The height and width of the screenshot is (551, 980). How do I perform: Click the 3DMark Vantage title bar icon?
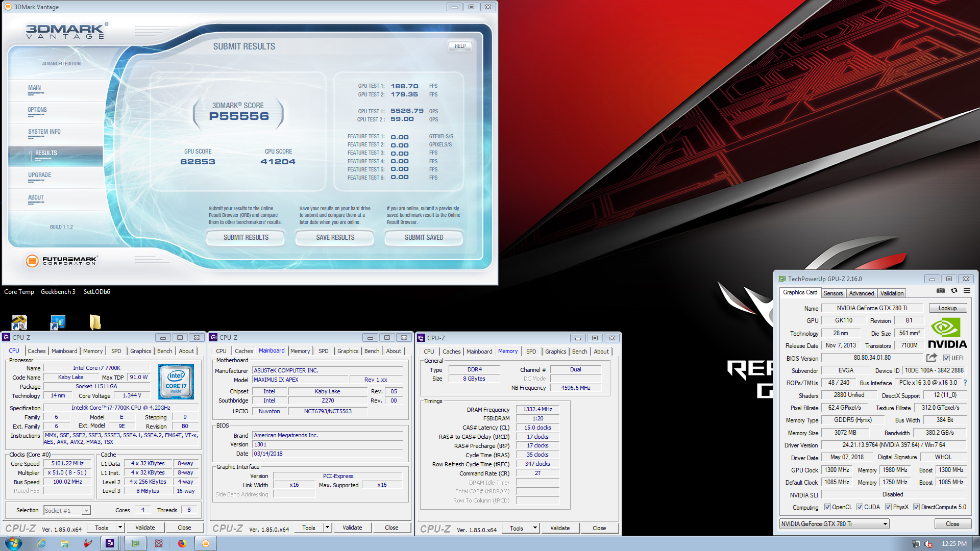click(x=8, y=7)
